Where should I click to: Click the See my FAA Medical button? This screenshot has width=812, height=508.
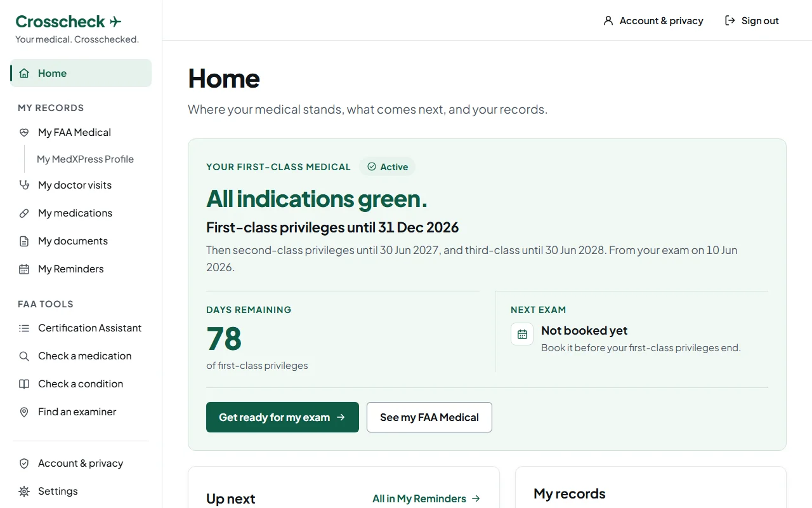click(429, 417)
